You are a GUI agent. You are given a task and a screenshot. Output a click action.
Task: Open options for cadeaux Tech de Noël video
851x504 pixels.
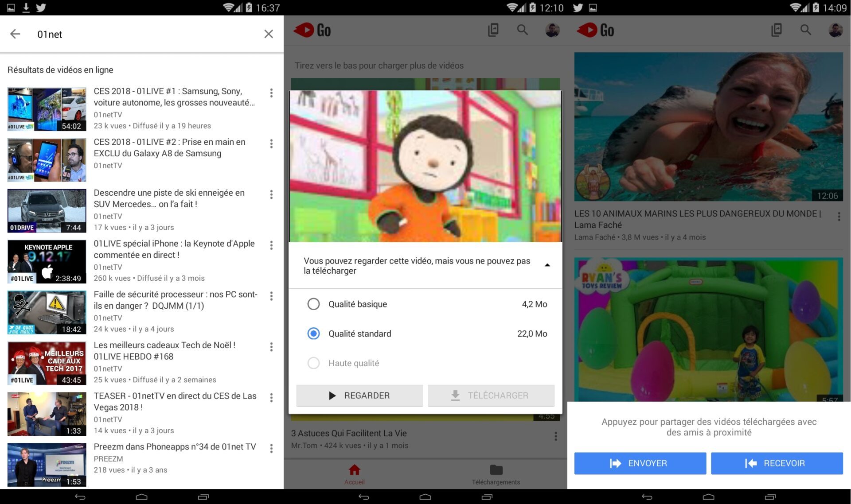click(x=271, y=347)
